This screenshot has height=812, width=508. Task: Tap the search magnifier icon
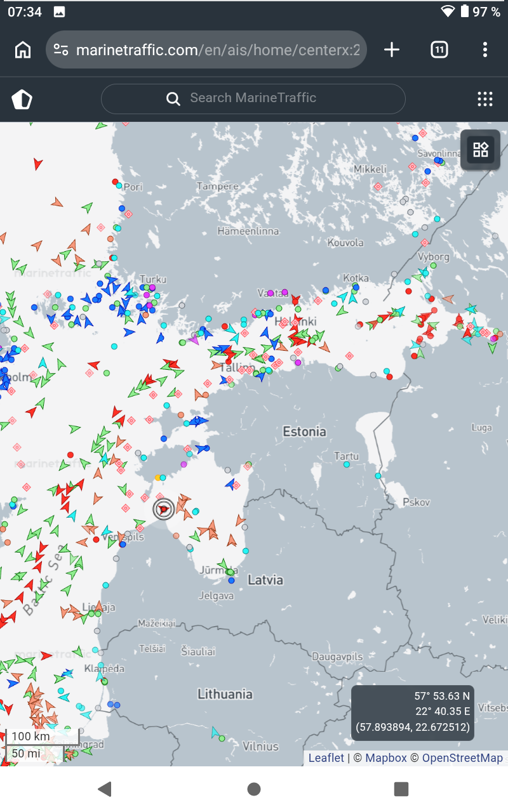(173, 98)
